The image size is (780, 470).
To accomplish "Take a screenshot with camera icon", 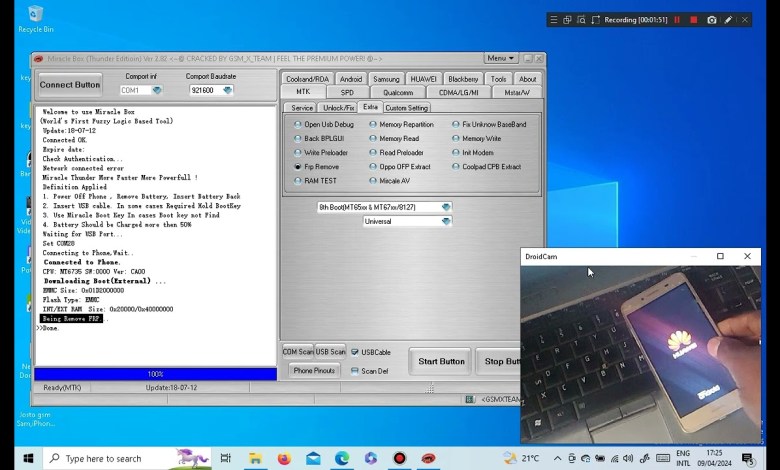I will [711, 19].
